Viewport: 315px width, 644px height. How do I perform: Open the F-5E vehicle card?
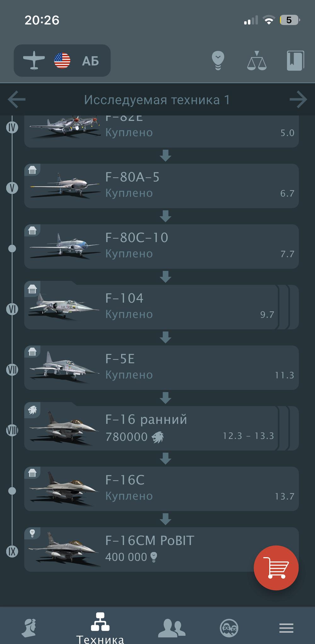(x=161, y=368)
